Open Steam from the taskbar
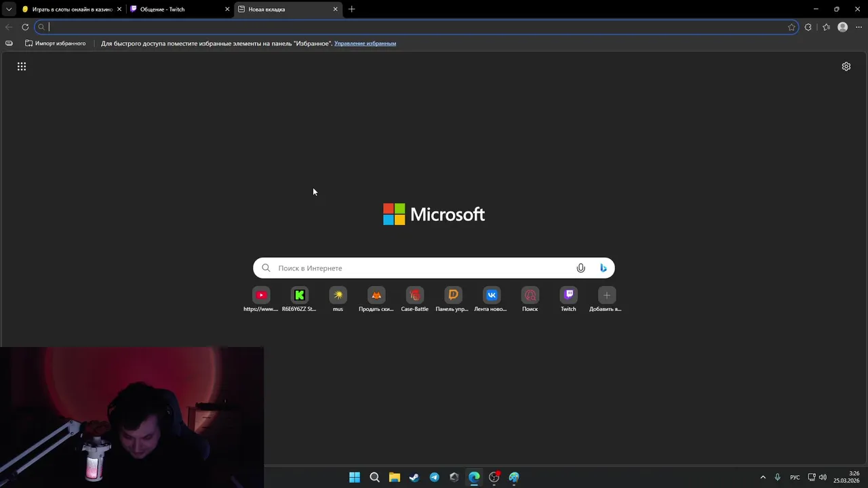 tap(414, 477)
